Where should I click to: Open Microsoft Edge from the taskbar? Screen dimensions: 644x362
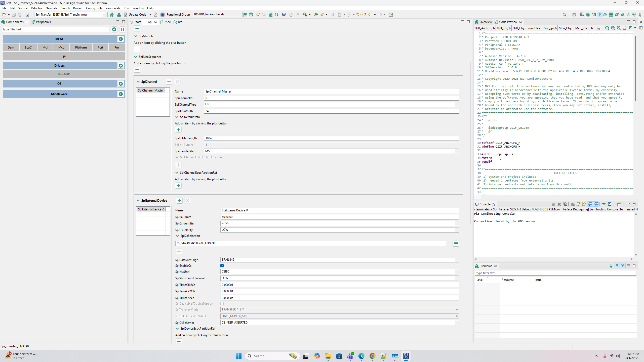(361, 356)
